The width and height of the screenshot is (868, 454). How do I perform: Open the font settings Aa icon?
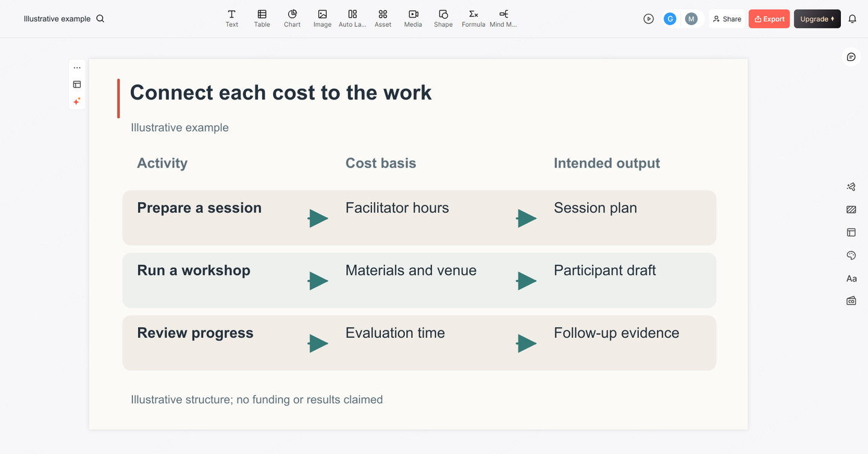(x=851, y=279)
